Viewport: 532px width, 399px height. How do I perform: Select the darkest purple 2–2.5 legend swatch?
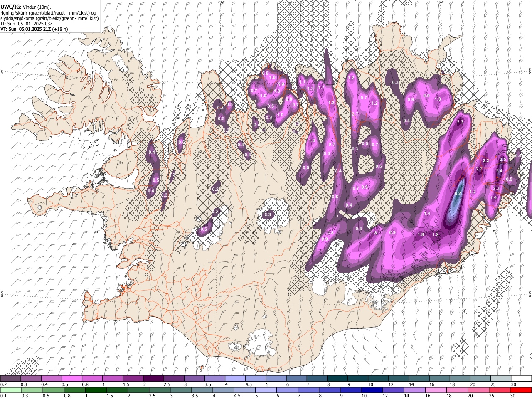(x=153, y=379)
